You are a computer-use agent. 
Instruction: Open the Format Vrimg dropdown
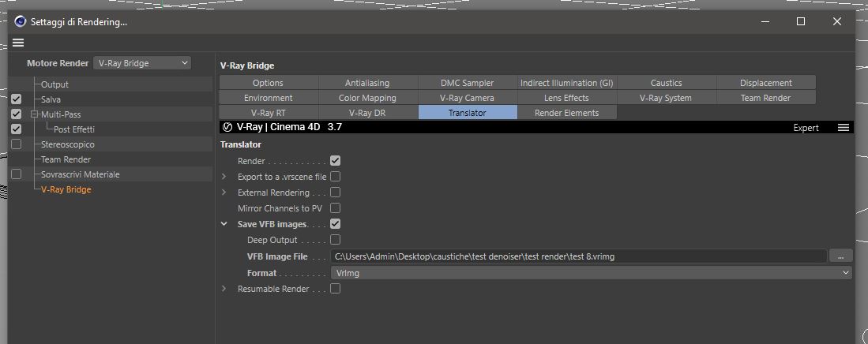591,273
